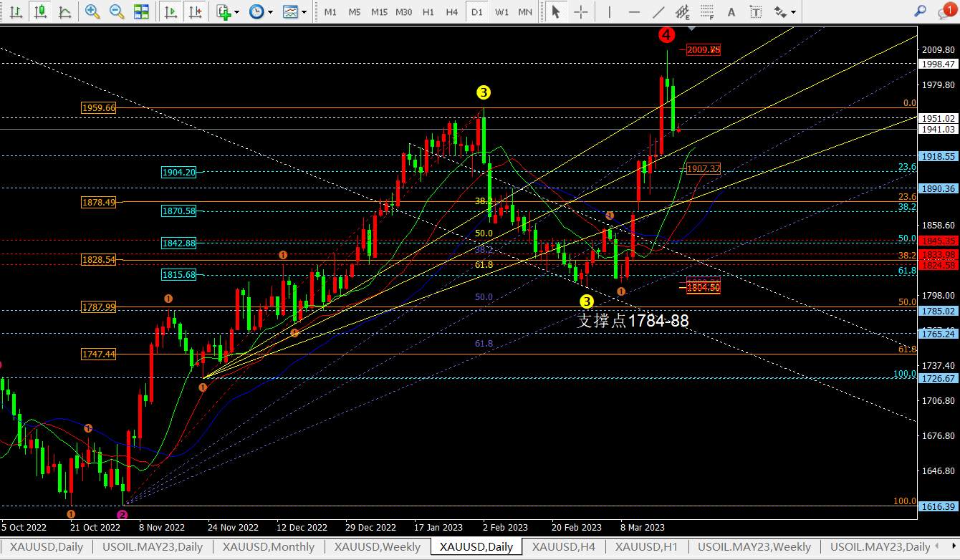
Task: Click the 1616.39 price scale tag
Action: [x=939, y=506]
